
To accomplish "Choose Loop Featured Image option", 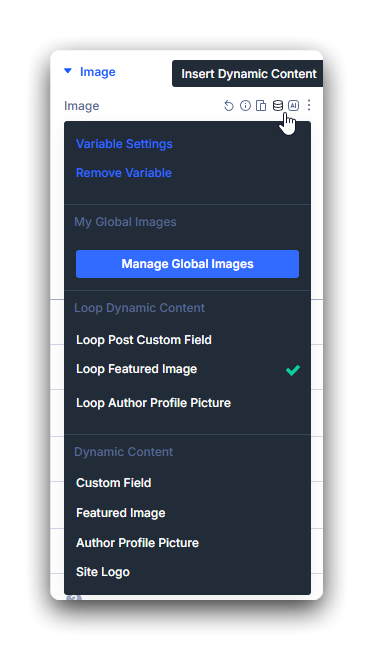I will tap(187, 369).
